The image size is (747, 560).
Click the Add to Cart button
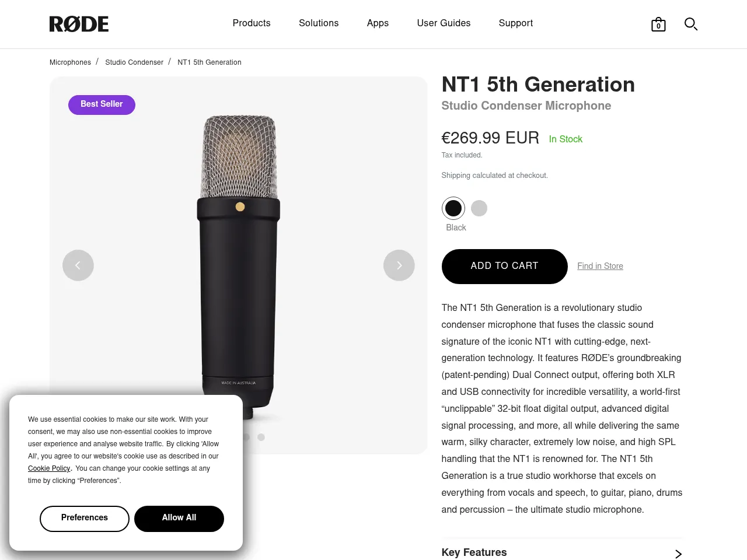tap(504, 266)
